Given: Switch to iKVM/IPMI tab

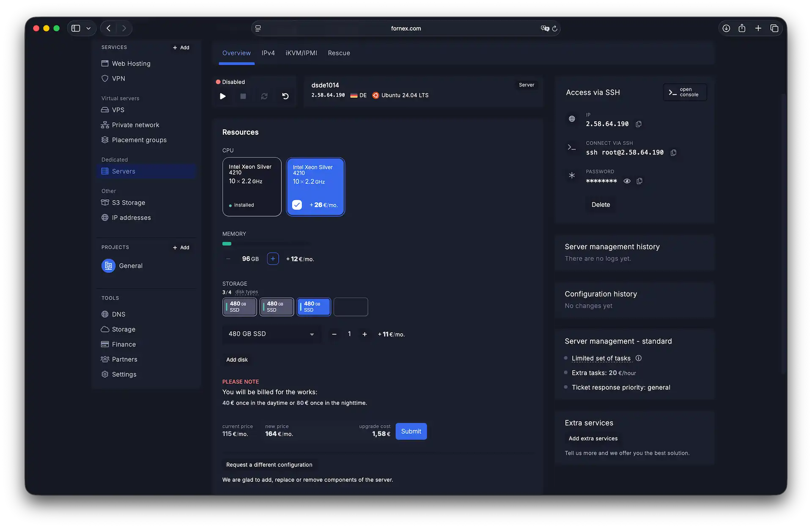Looking at the screenshot, I should click(301, 53).
